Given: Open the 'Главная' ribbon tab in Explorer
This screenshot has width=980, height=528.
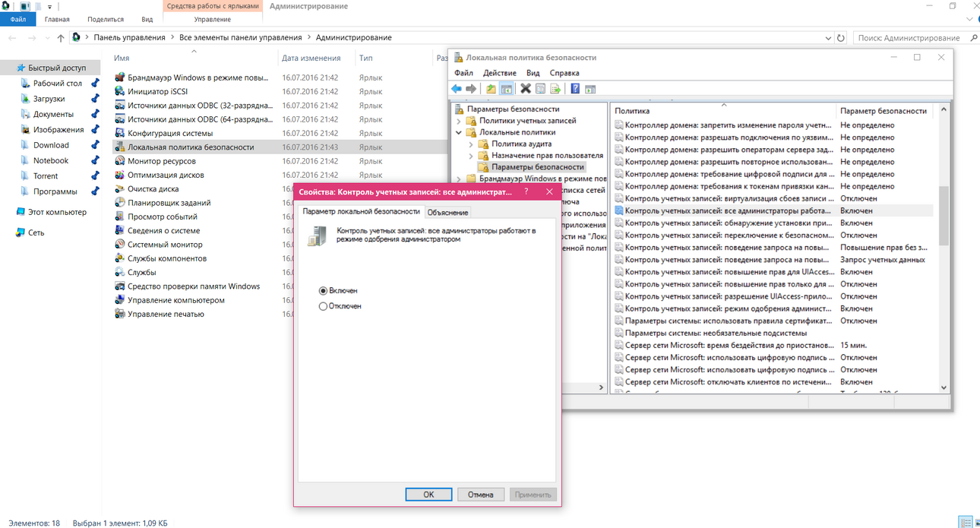Looking at the screenshot, I should click(57, 19).
